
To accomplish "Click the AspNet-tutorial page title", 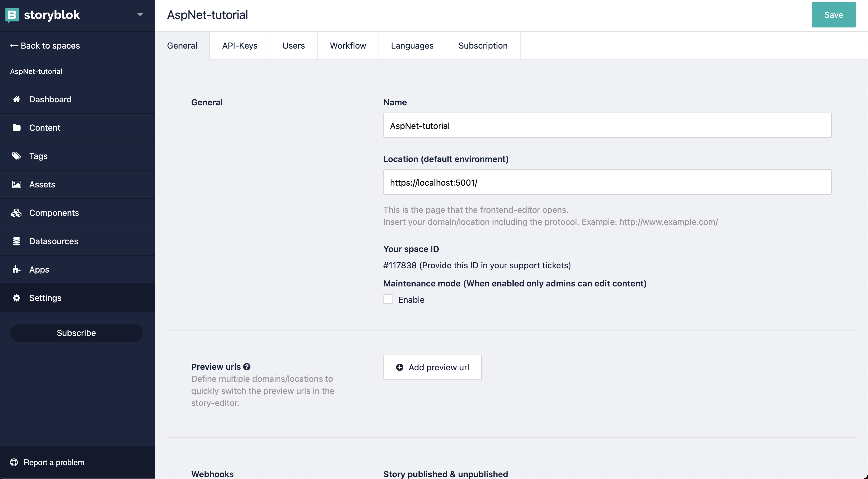I will pyautogui.click(x=208, y=15).
